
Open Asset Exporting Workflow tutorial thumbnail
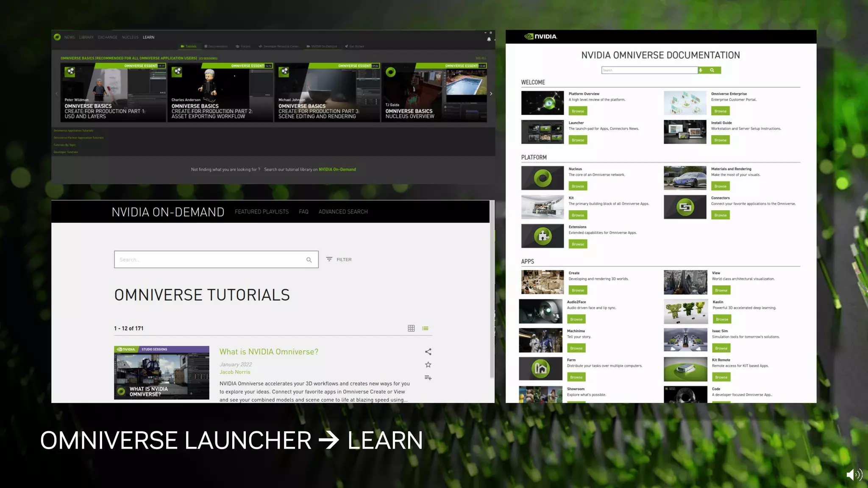220,93
